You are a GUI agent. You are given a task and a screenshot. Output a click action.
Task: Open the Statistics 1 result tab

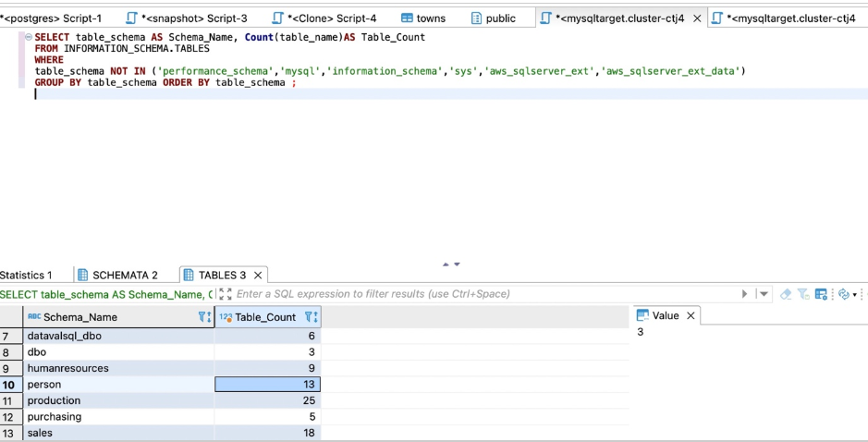[27, 276]
